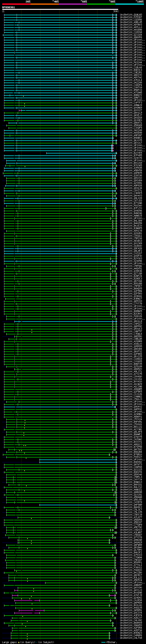The image size is (146, 644).
Task: Click the green ~80% legend segment
Action: coord(101,4)
